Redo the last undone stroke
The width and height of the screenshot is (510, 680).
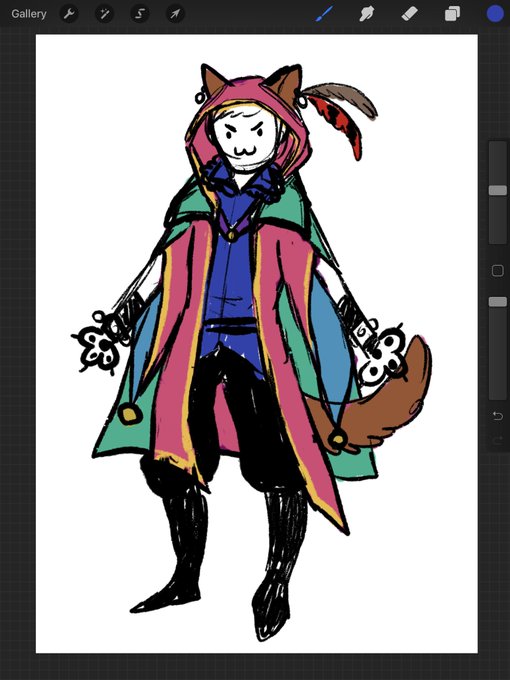pyautogui.click(x=498, y=441)
